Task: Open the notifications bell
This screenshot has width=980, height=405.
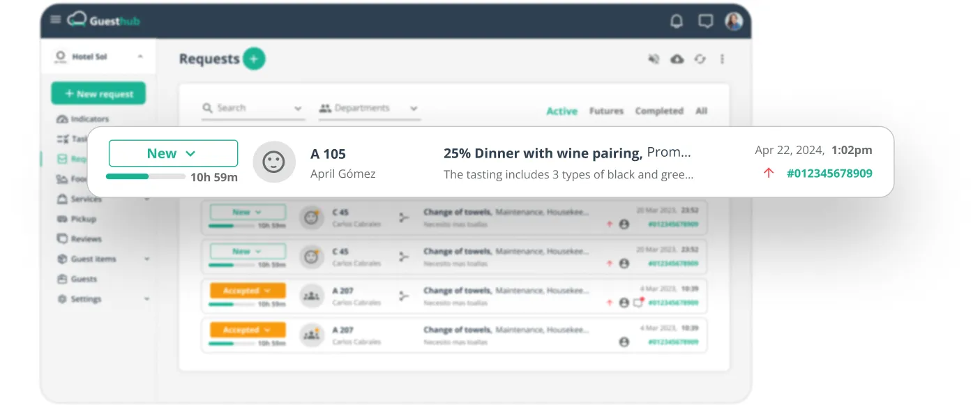Action: click(676, 22)
